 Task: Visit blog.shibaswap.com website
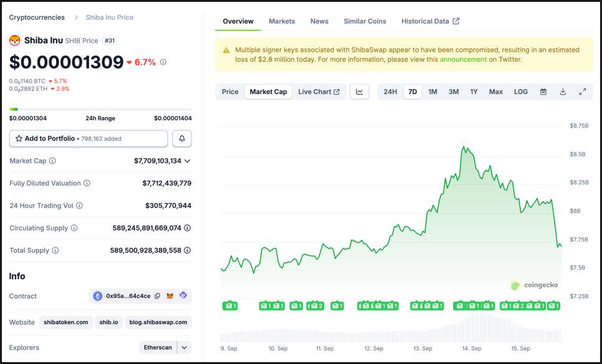[x=158, y=322]
